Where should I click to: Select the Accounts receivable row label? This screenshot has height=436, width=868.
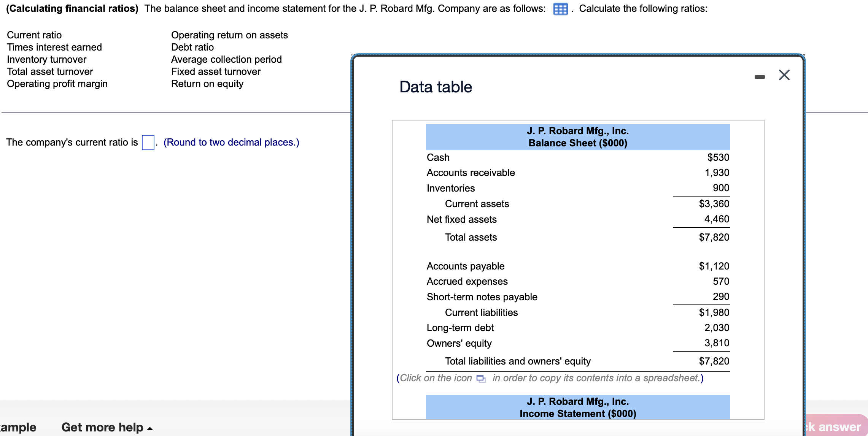[471, 173]
